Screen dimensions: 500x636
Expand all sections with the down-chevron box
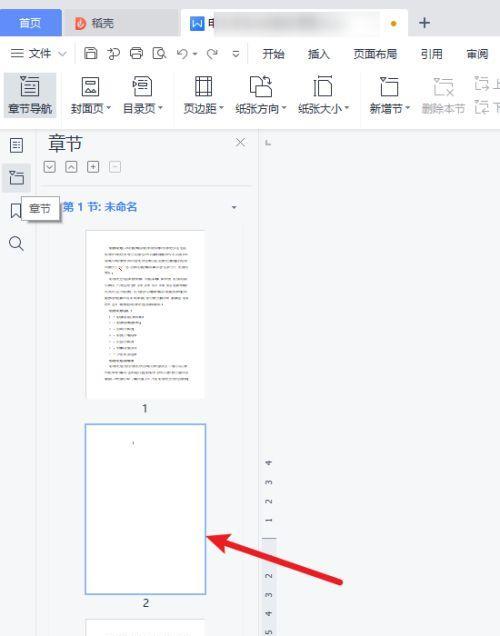tap(49, 167)
